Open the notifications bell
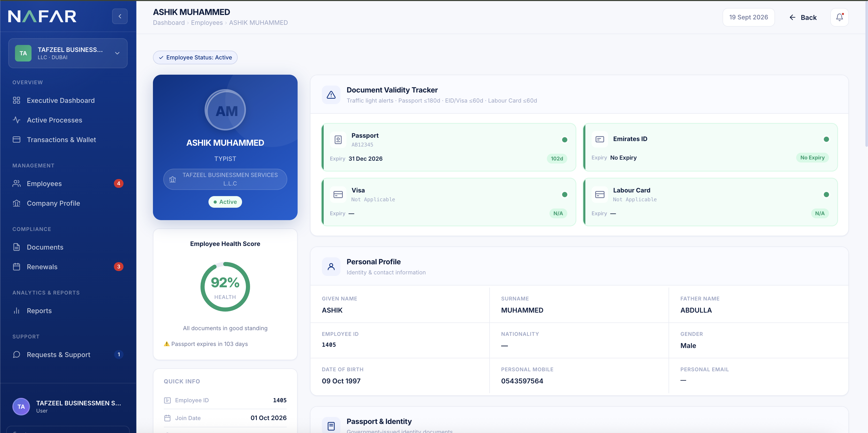Image resolution: width=868 pixels, height=433 pixels. [839, 17]
